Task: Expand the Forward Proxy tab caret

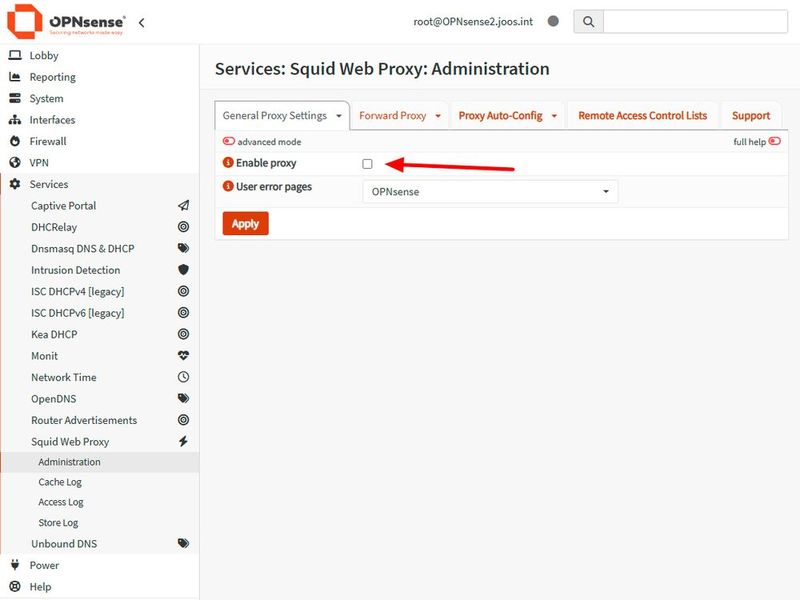Action: [438, 116]
